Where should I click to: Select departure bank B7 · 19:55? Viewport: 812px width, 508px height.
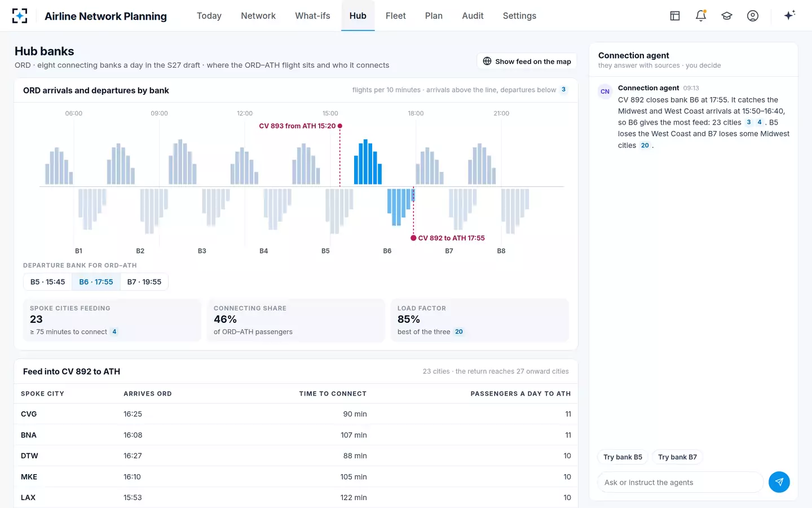point(144,282)
